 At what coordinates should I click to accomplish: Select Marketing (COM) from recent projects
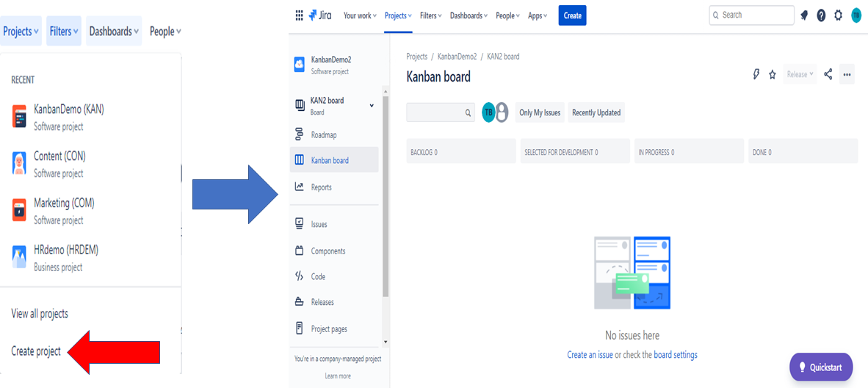coord(90,210)
